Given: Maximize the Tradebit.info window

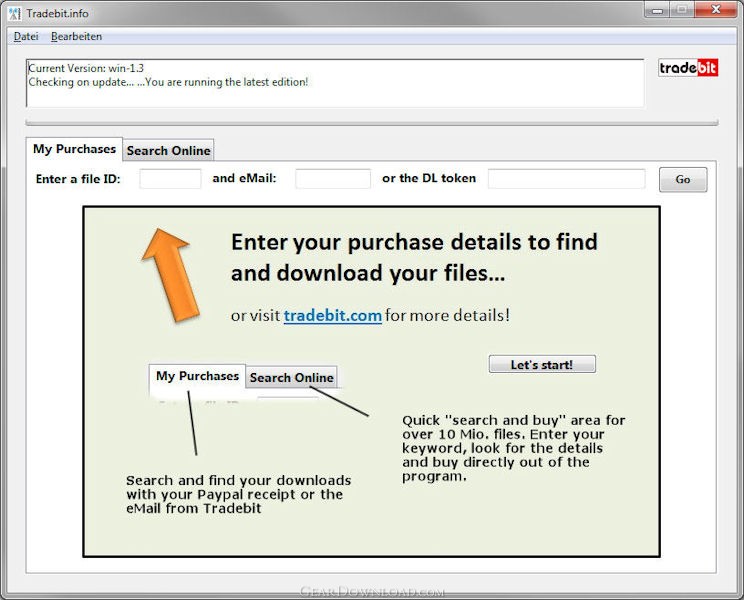Looking at the screenshot, I should pos(682,10).
